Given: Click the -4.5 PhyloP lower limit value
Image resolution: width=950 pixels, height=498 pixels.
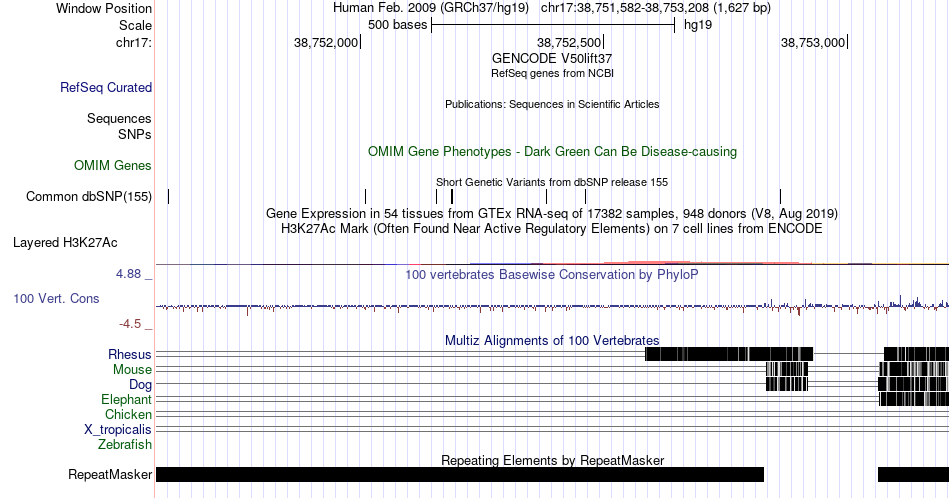Looking at the screenshot, I should click(130, 324).
